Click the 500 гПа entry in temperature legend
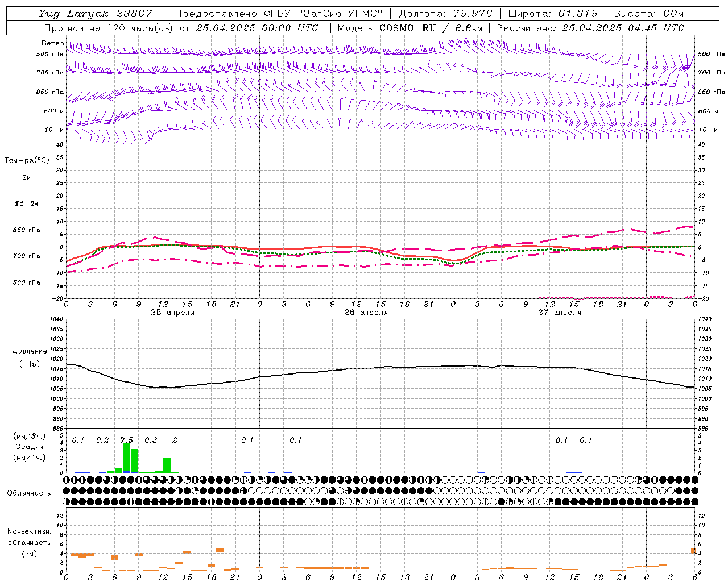This screenshot has width=728, height=582. 26,282
